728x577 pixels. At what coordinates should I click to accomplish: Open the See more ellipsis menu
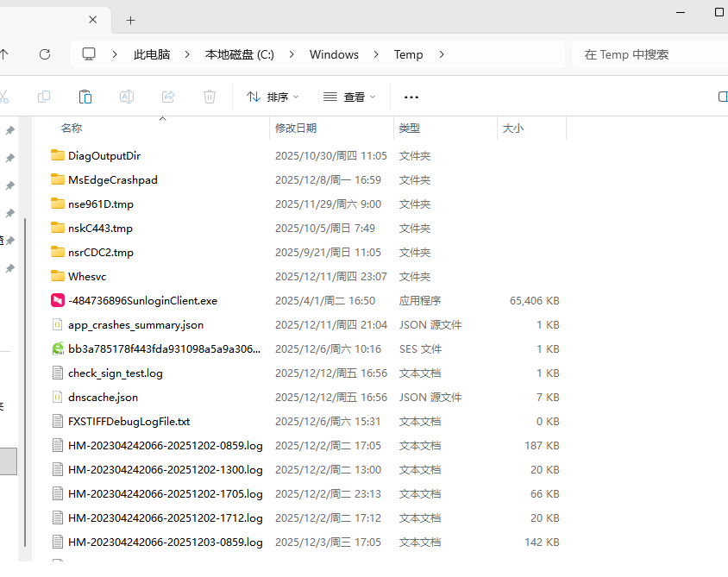[411, 96]
